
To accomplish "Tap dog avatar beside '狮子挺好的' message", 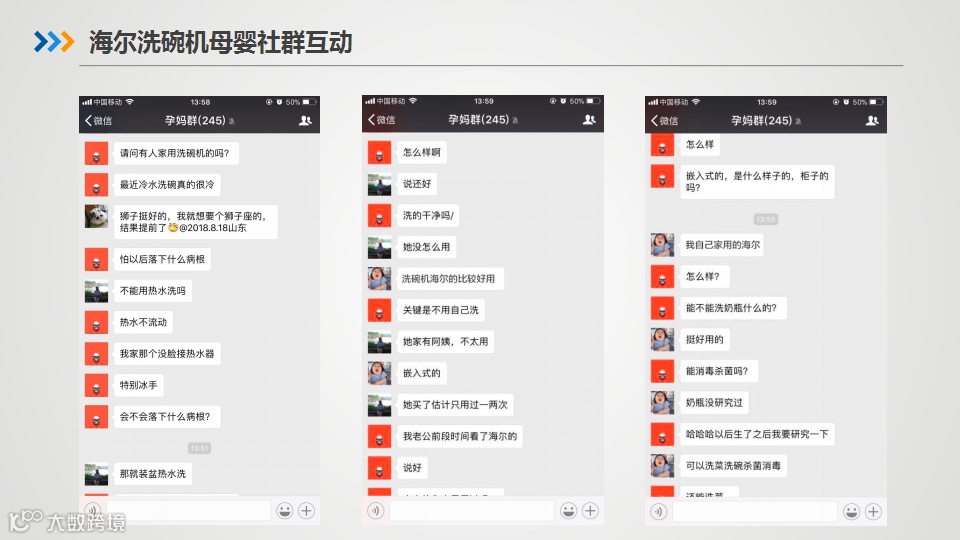I will (x=96, y=216).
